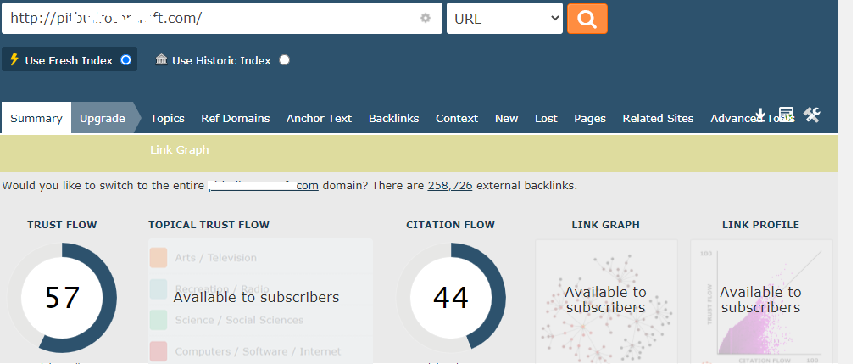868x364 pixels.
Task: Open the Upgrade tab
Action: 103,118
